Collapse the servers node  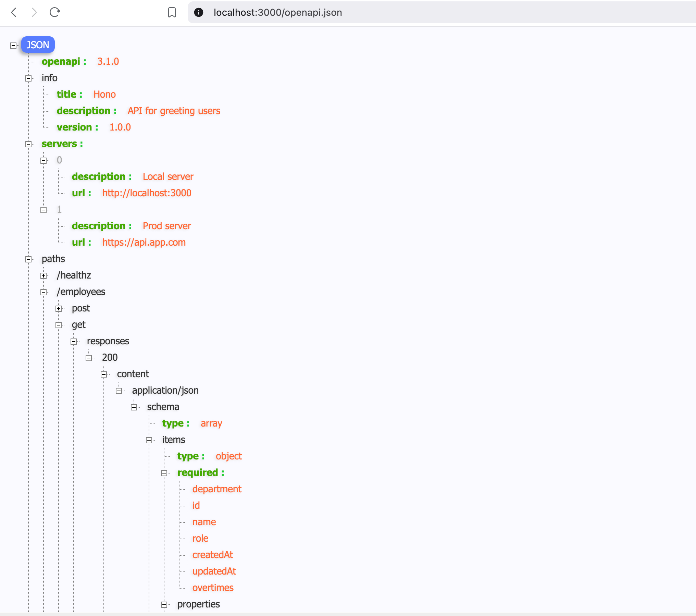click(x=28, y=144)
